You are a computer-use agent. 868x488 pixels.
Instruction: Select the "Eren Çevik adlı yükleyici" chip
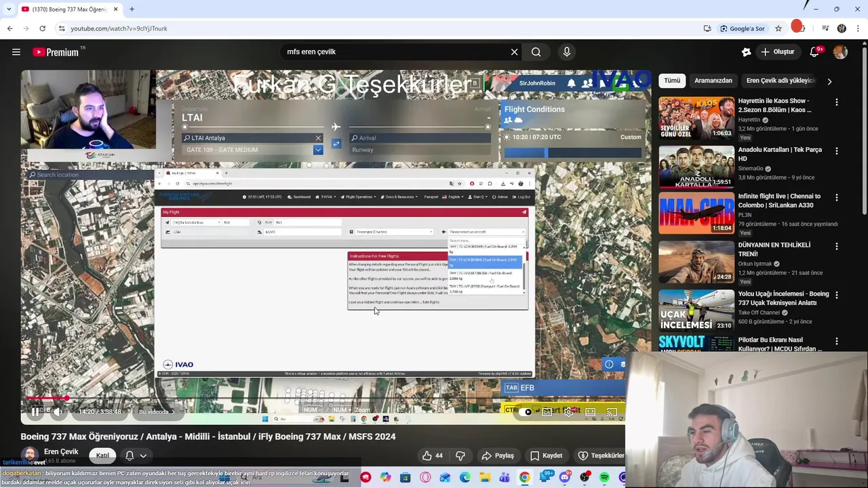click(780, 81)
